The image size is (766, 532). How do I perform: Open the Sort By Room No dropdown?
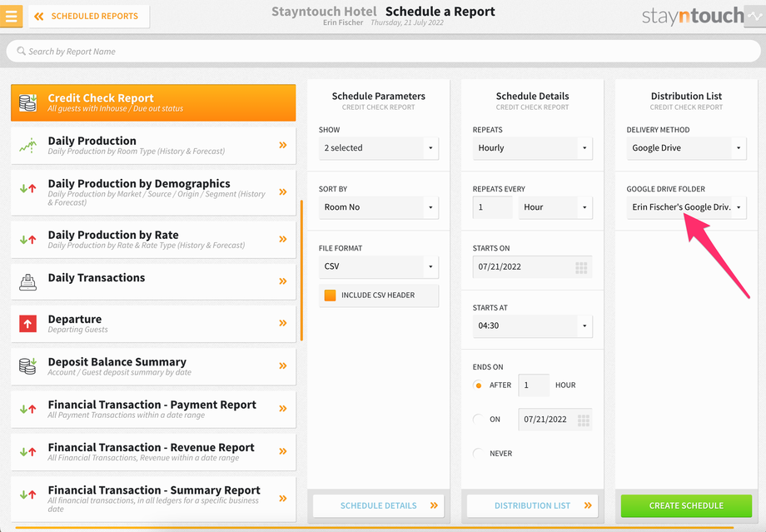[x=379, y=207]
